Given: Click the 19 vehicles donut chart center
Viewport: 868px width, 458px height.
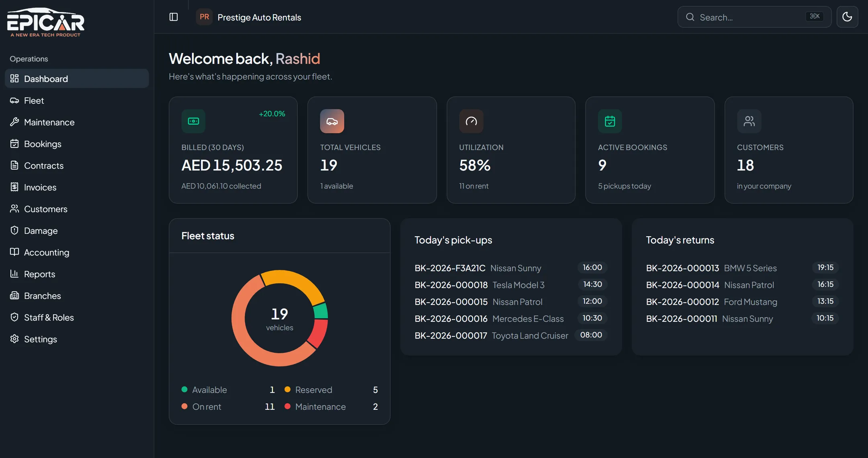Looking at the screenshot, I should 279,319.
